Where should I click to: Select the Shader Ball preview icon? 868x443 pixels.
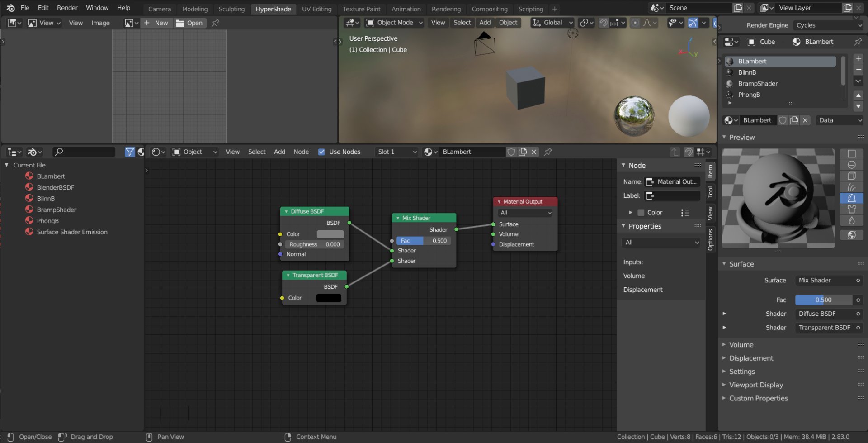[851, 198]
